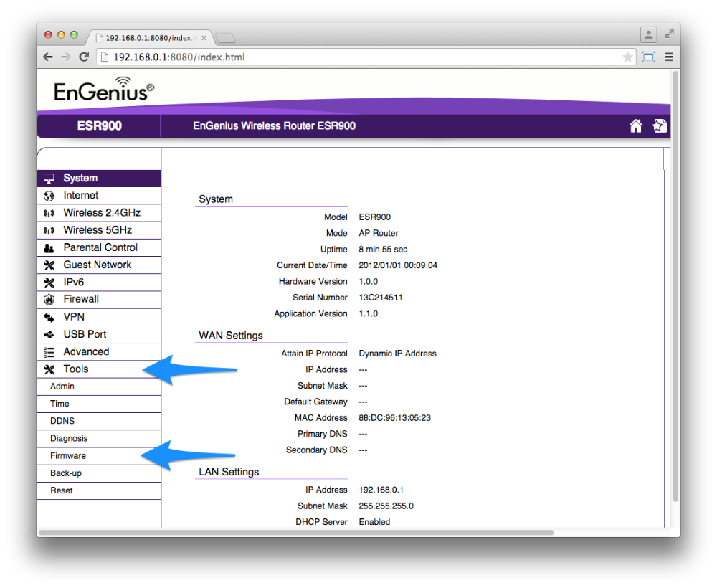Click the Home icon in purple header
Image resolution: width=717 pixels, height=588 pixels.
click(x=635, y=125)
